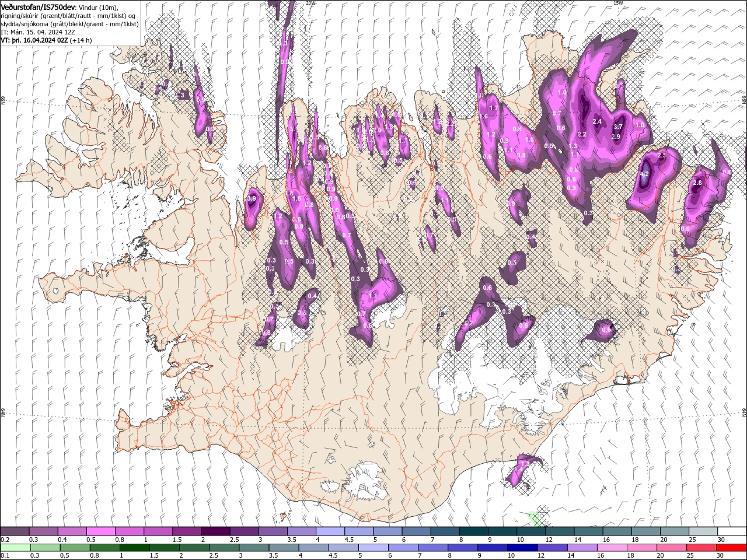The width and height of the screenshot is (747, 560).
Task: Click the dark teal 9 swatch in top legend row
Action: click(502, 531)
